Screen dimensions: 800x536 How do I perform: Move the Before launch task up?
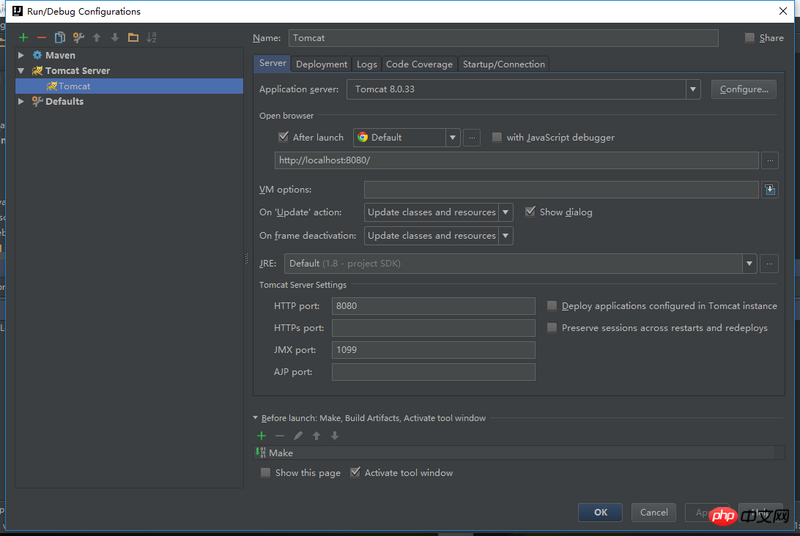click(316, 436)
